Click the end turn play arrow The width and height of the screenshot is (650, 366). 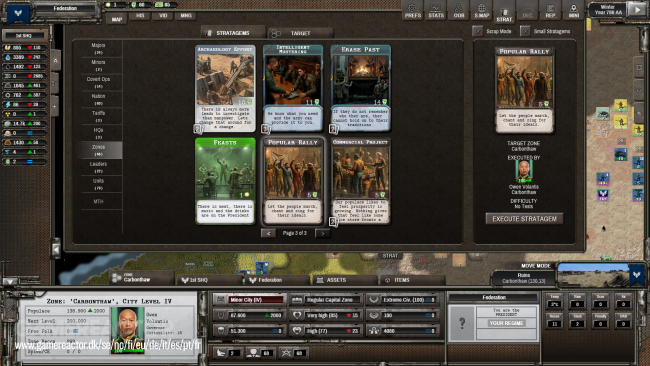point(637,10)
